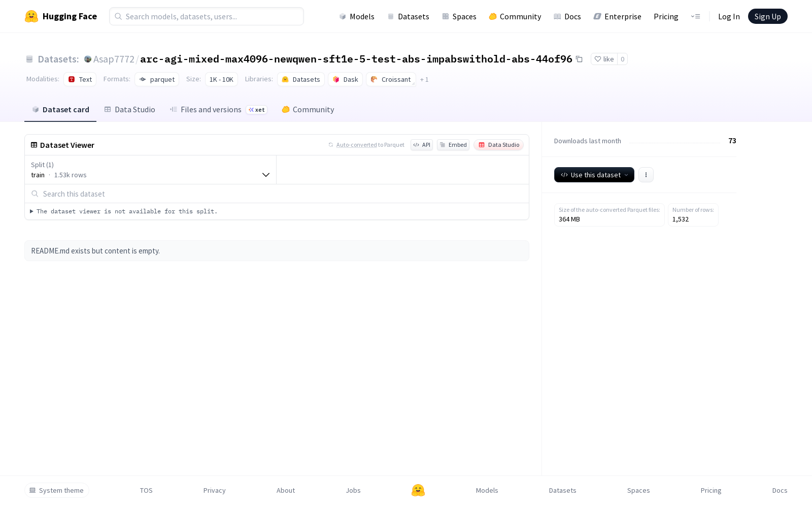Open the Pricing footer link
This screenshot has height=508, width=812.
(x=711, y=490)
